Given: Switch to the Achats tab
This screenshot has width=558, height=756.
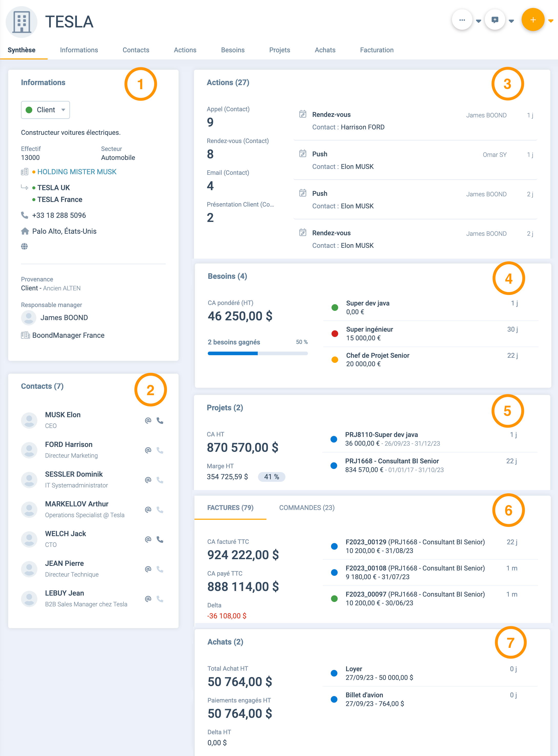Looking at the screenshot, I should 325,50.
